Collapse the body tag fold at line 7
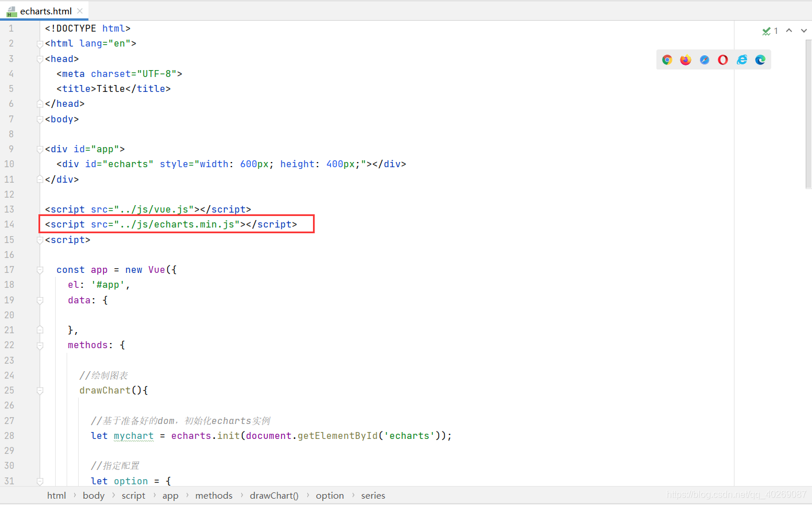The image size is (812, 505). click(x=40, y=119)
